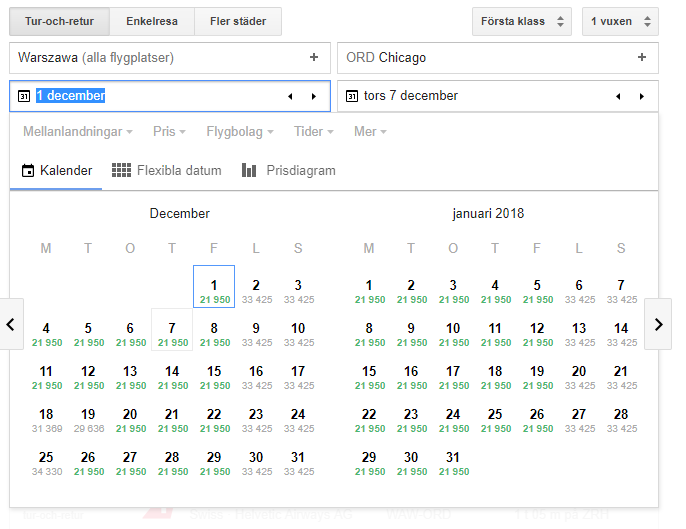
Task: Select December 15 in the calendar
Action: pos(214,376)
